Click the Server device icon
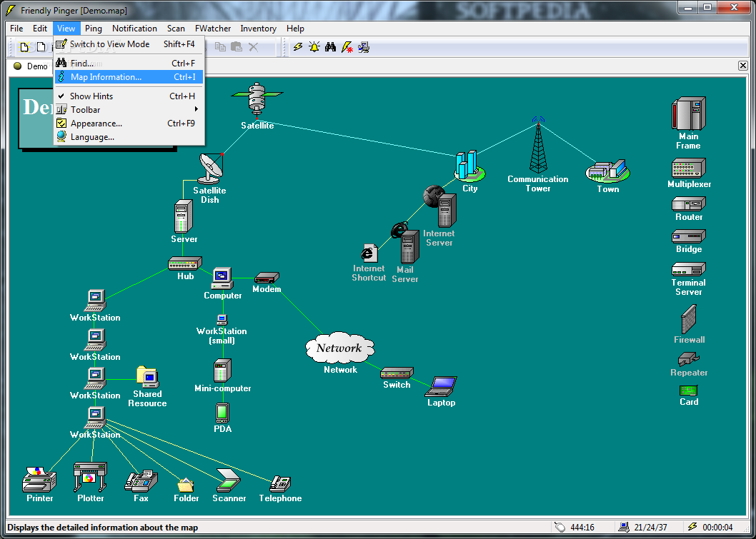The image size is (756, 539). point(183,216)
